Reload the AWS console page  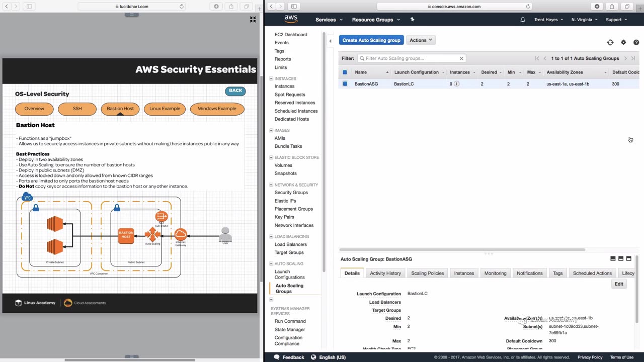pos(528,7)
